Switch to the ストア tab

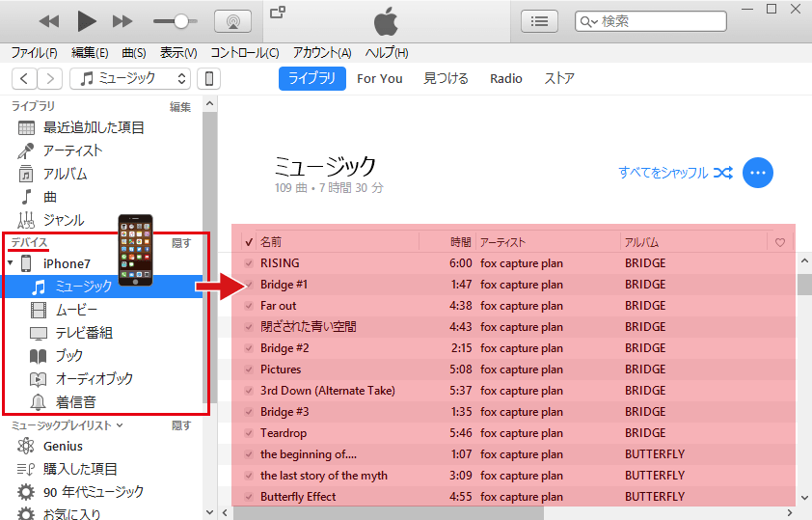tap(559, 79)
